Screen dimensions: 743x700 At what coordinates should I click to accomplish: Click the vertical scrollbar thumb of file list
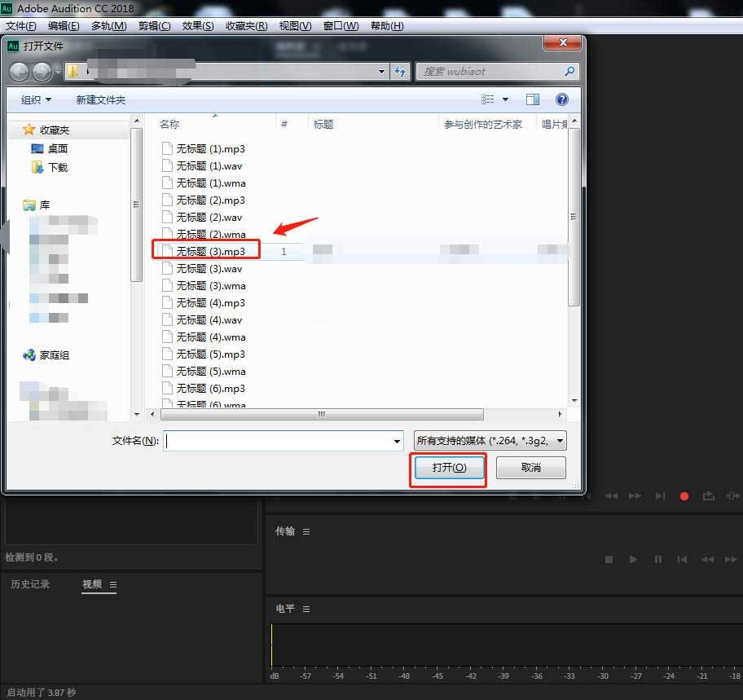tap(574, 217)
